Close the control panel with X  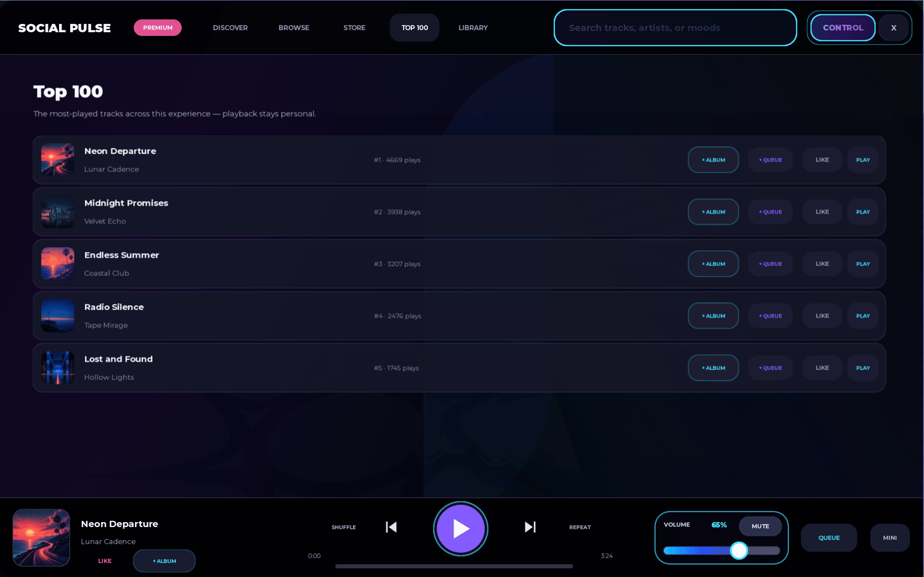tap(893, 28)
